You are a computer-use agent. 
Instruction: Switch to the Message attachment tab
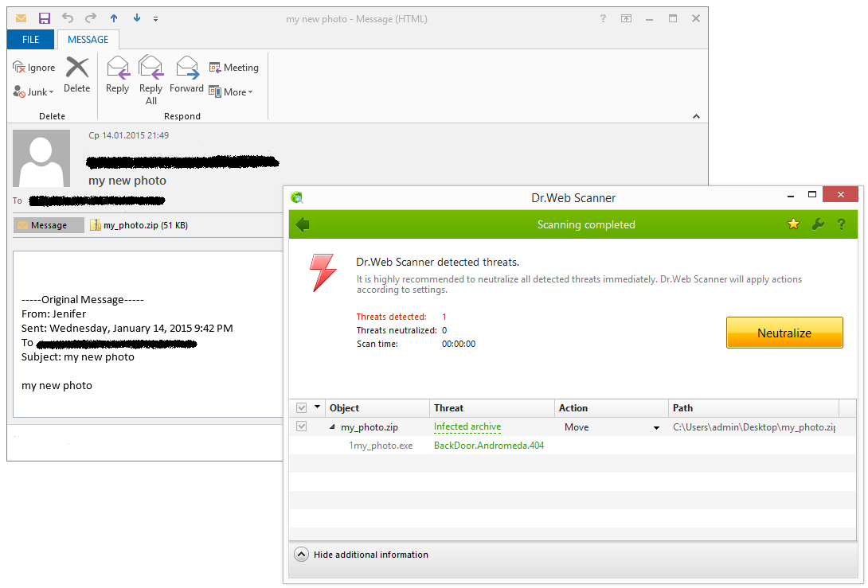pyautogui.click(x=49, y=225)
